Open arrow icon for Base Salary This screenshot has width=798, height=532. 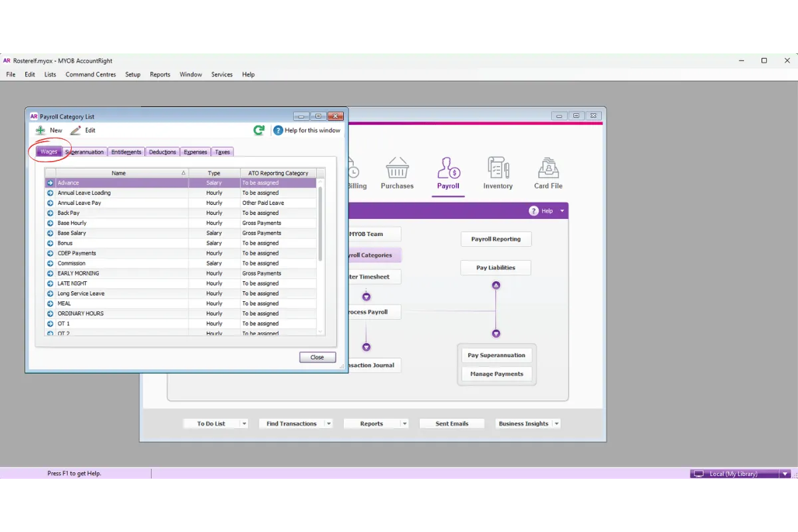point(50,233)
